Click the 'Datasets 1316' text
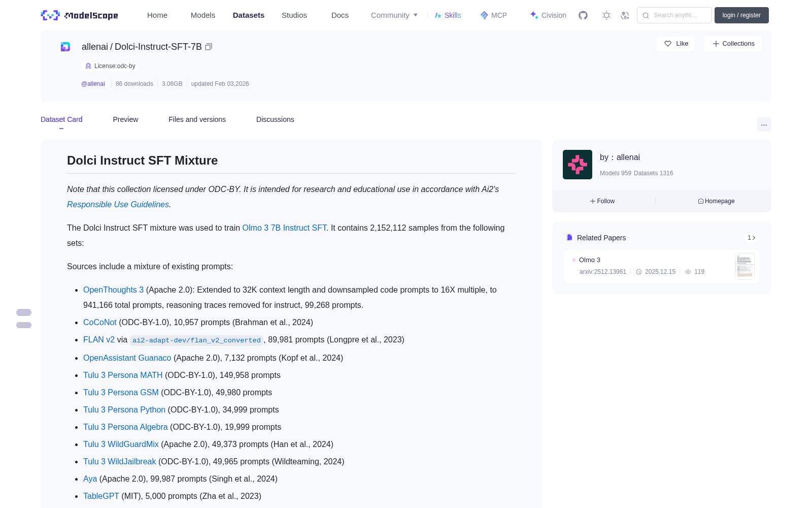Screen dimensions: 812x508 tap(653, 173)
